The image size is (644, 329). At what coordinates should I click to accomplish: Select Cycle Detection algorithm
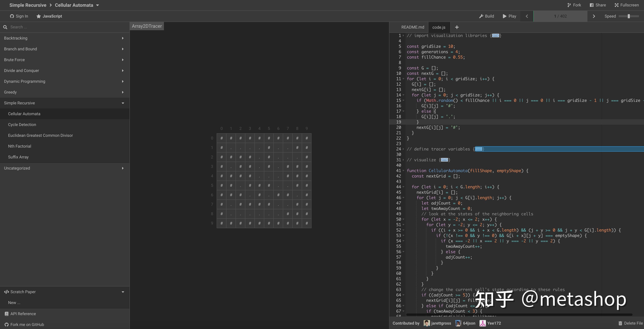22,124
